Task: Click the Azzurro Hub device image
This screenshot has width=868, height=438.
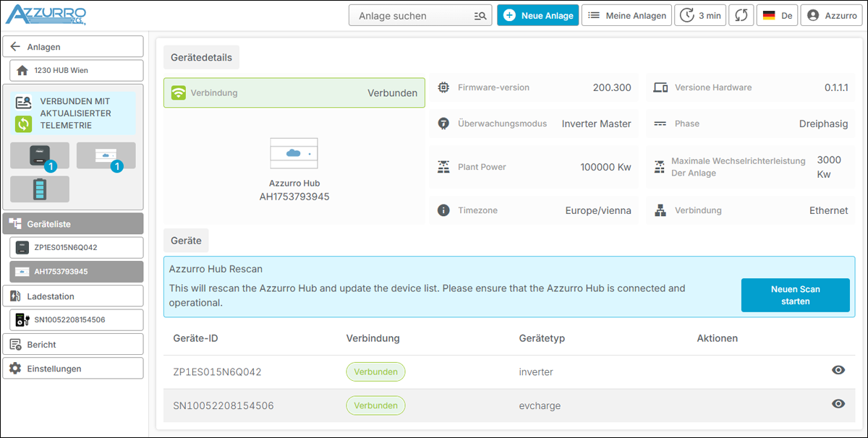Action: click(x=294, y=153)
